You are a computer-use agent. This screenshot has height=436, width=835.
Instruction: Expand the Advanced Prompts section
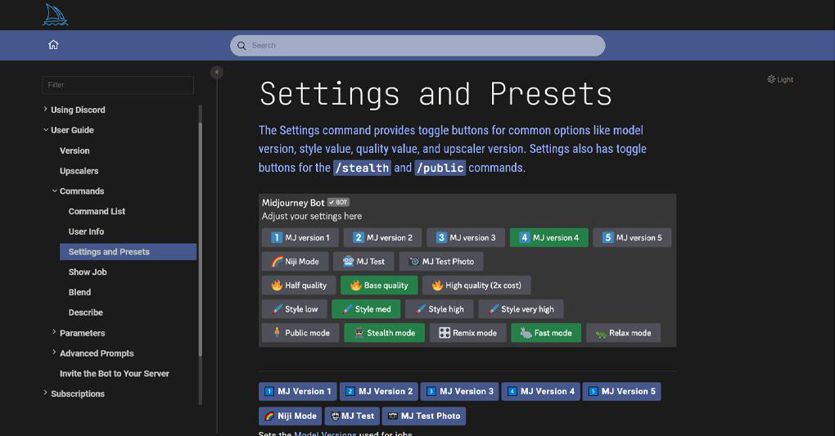[54, 353]
